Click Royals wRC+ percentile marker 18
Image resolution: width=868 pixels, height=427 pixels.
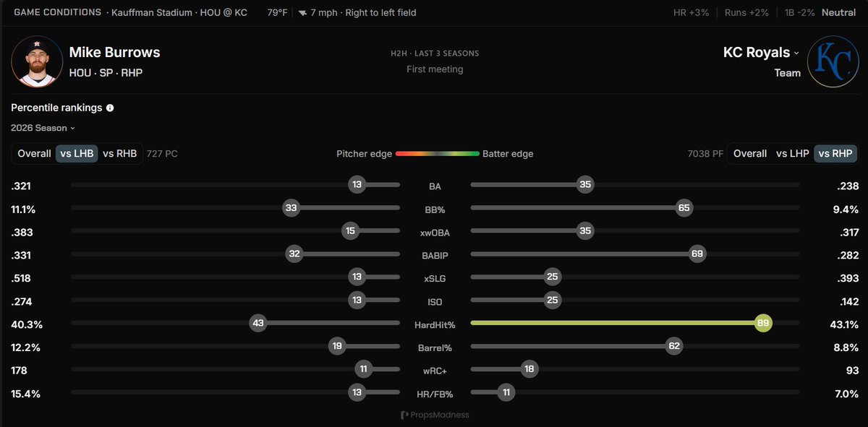coord(529,369)
